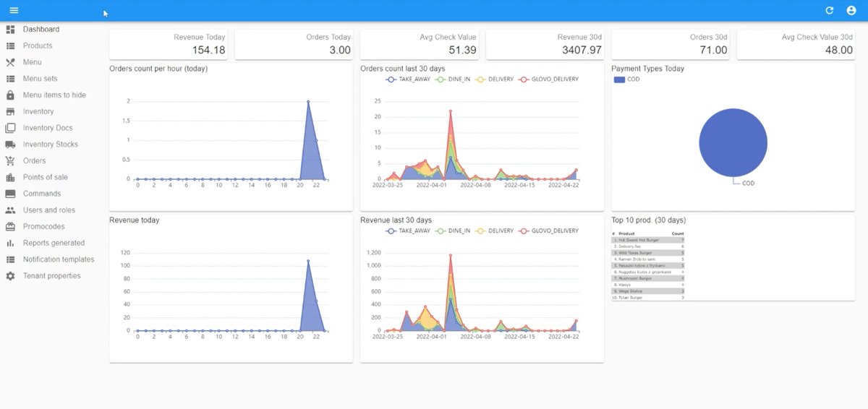Click the Inventory Docs stacked pages icon
The width and height of the screenshot is (868, 409).
tap(10, 128)
